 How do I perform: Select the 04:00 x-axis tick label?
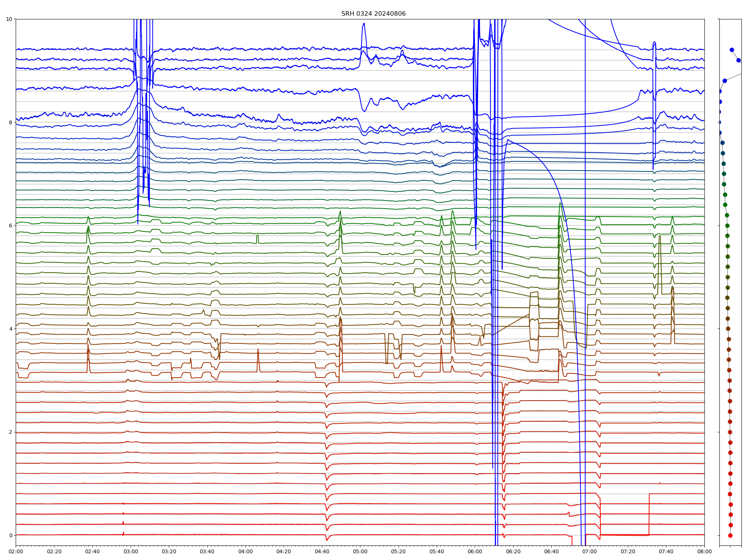click(245, 551)
